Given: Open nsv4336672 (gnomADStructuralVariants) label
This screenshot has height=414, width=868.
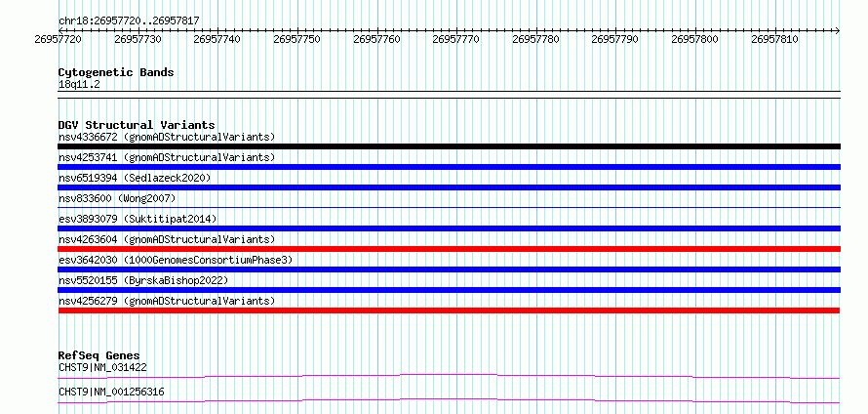Looking at the screenshot, I should (167, 137).
